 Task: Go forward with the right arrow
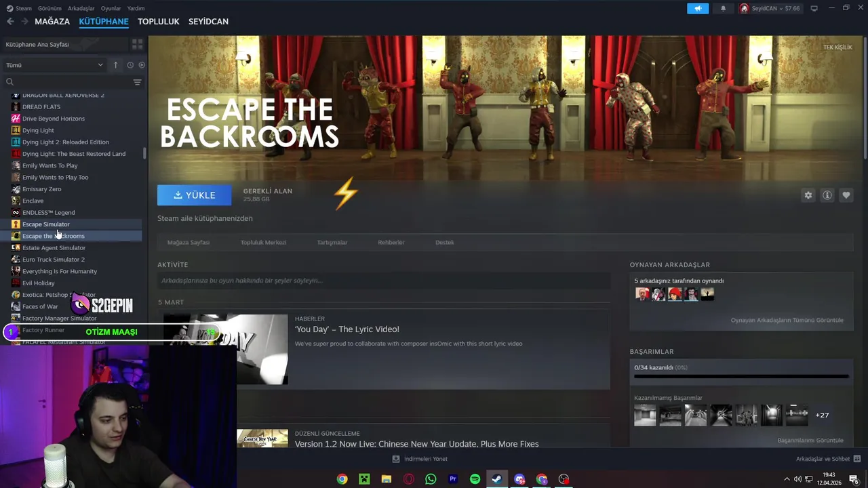pyautogui.click(x=24, y=22)
